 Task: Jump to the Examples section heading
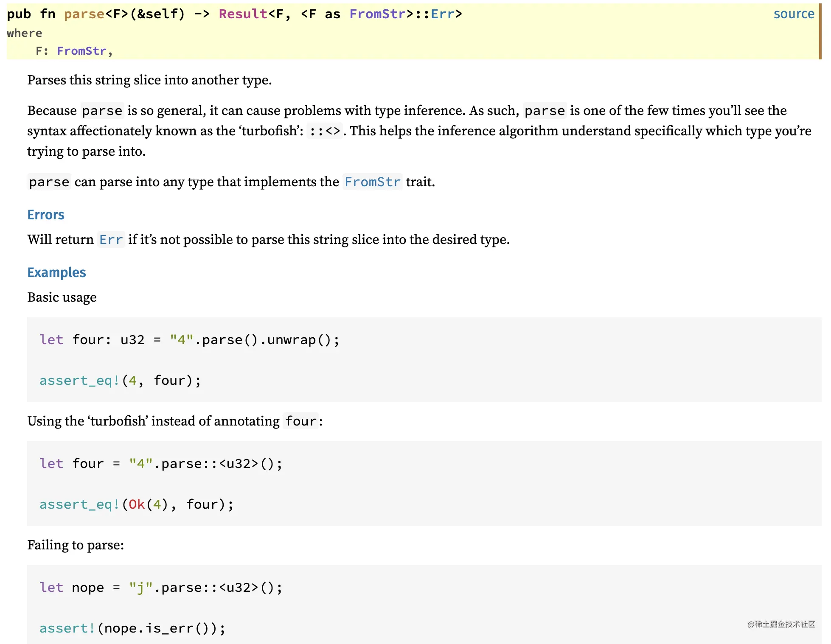click(x=56, y=272)
